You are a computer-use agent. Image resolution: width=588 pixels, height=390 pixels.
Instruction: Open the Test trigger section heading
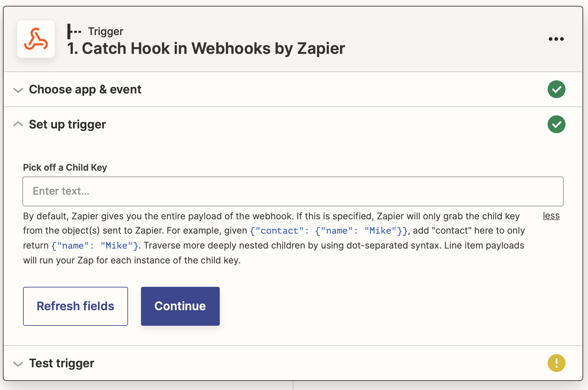pos(62,363)
